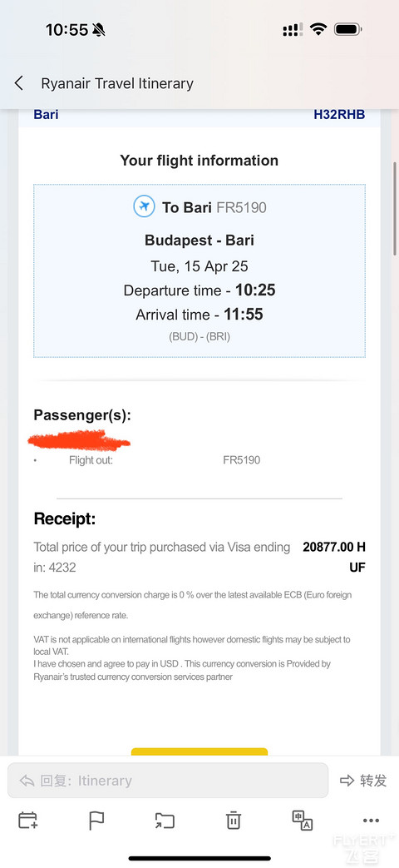Click the vertical scrollbar on the right edge
This screenshot has width=399, height=868.
pyautogui.click(x=395, y=208)
